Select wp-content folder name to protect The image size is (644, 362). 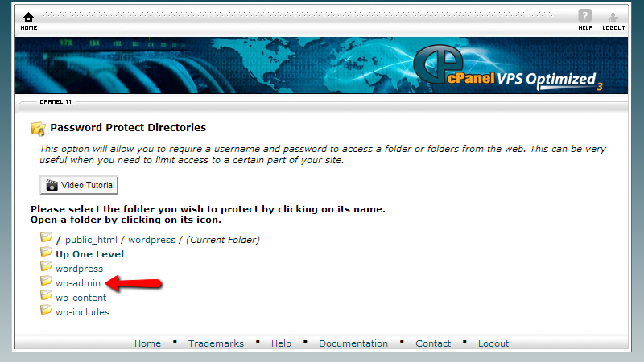[x=81, y=298]
